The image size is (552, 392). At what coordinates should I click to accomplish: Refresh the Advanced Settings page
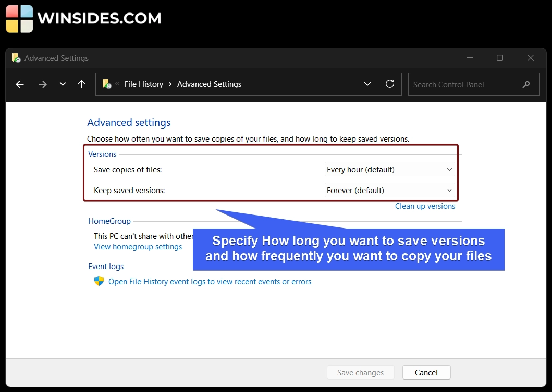click(390, 84)
